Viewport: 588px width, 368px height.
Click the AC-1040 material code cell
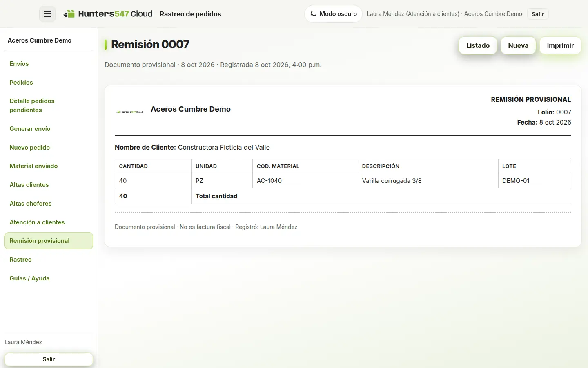tap(305, 181)
